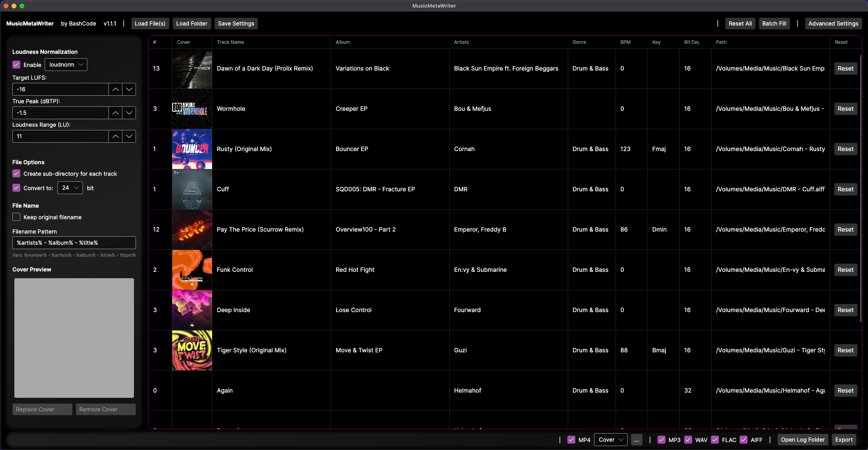Increase the Target LUFS value
The width and height of the screenshot is (868, 450).
pos(115,89)
